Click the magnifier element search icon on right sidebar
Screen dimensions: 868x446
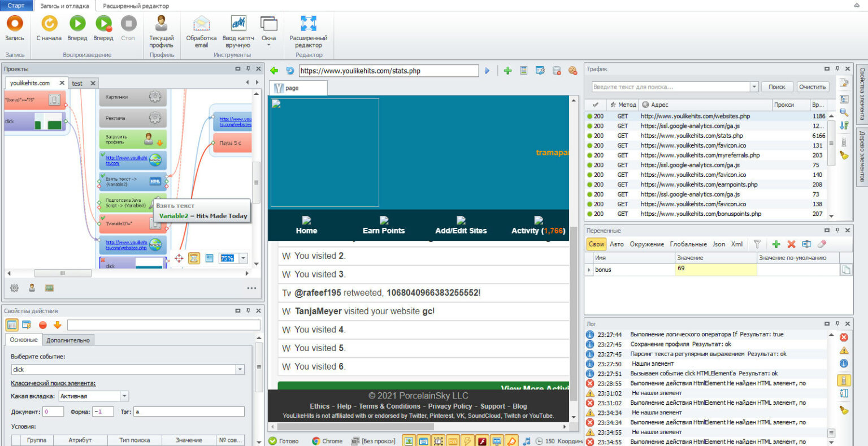pos(844,112)
